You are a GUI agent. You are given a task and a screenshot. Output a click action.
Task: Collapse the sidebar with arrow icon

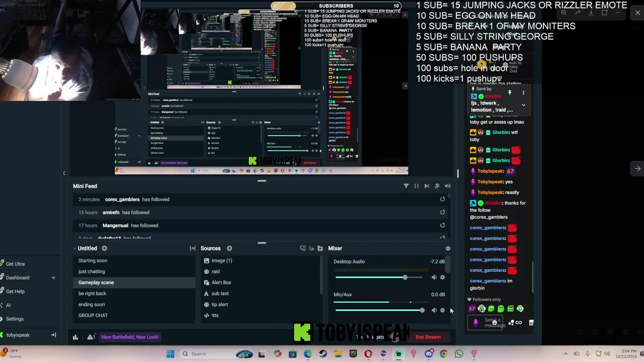tap(53, 335)
